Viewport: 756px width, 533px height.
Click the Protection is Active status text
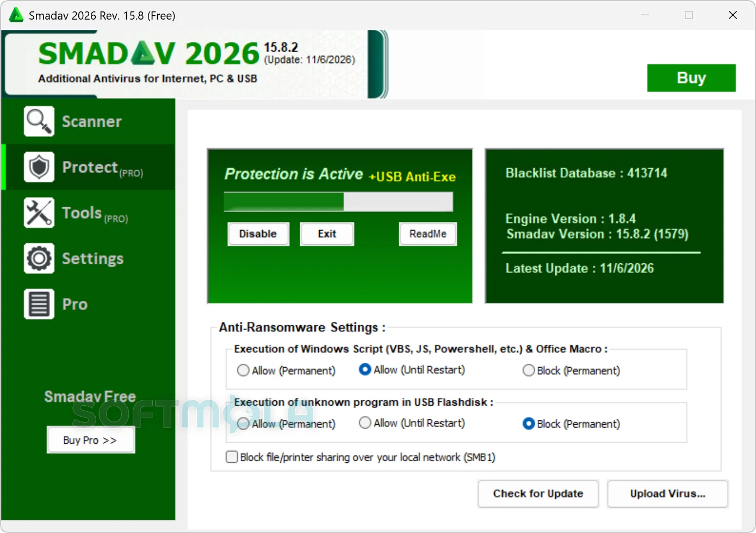[x=294, y=174]
